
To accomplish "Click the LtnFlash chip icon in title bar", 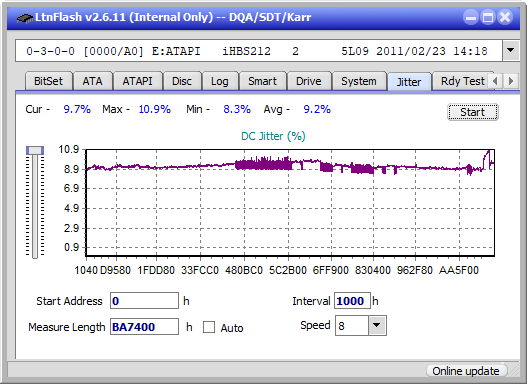I will point(25,17).
